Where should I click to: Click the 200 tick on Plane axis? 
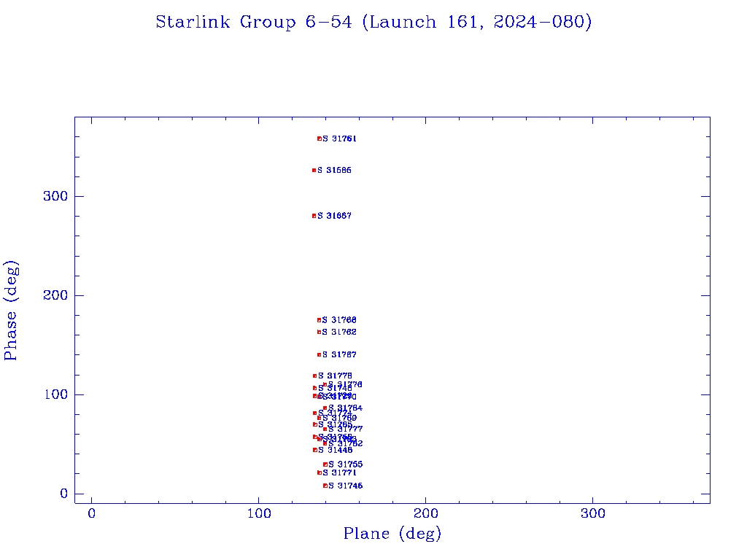click(x=425, y=513)
